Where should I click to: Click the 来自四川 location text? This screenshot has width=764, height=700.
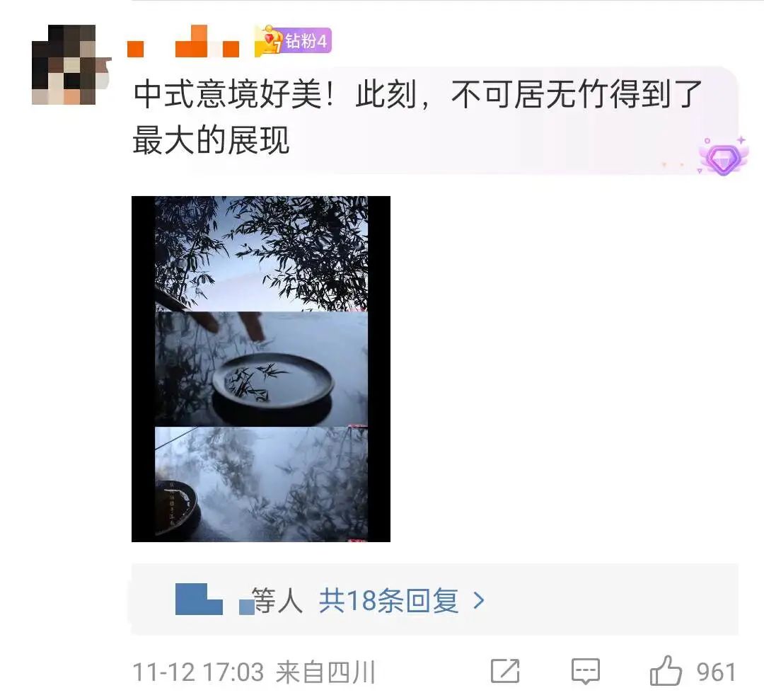(x=325, y=672)
